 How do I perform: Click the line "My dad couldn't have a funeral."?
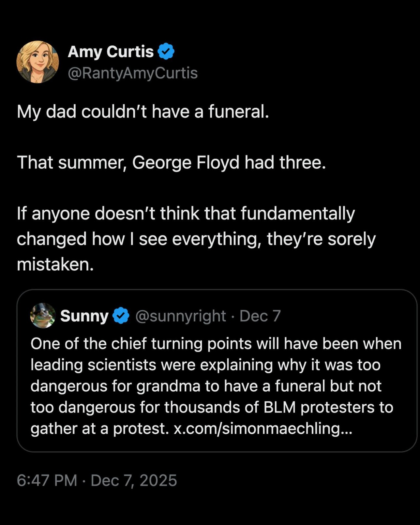pyautogui.click(x=143, y=112)
